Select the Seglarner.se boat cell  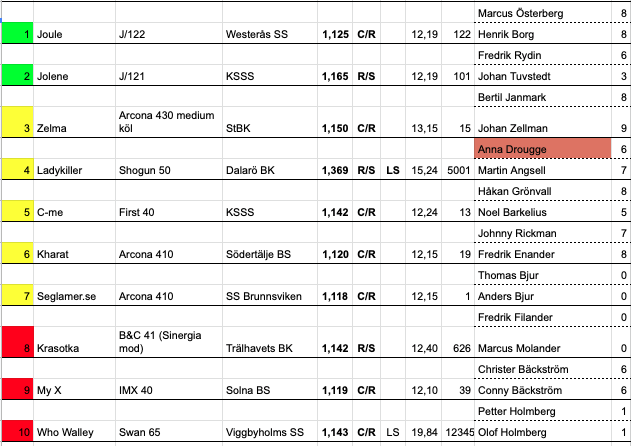point(72,296)
